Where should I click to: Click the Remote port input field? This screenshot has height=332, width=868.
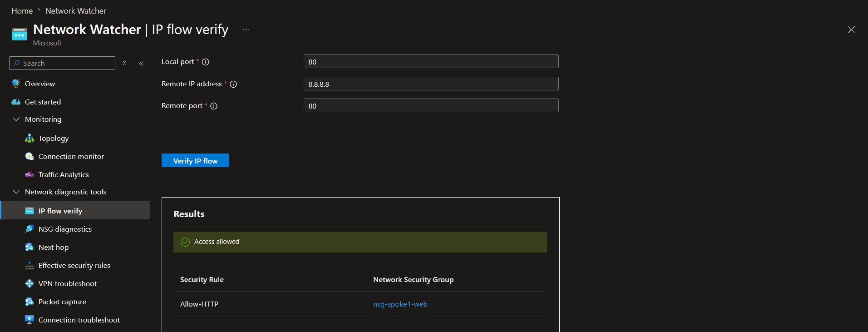431,105
